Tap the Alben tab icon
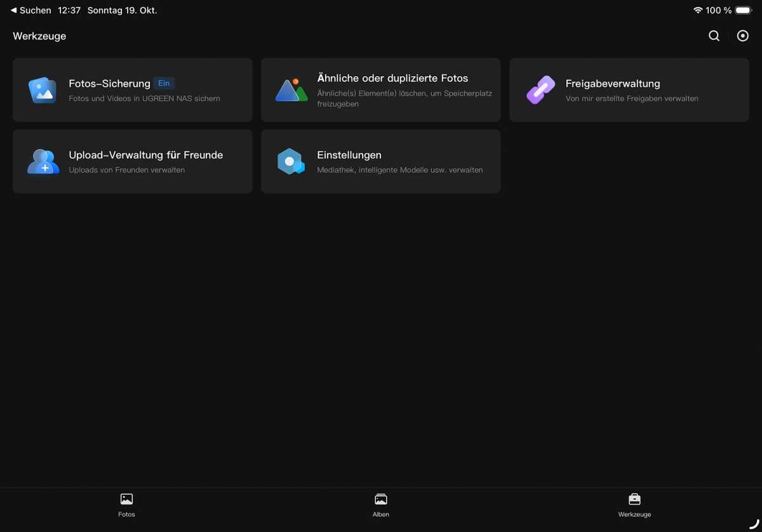The width and height of the screenshot is (762, 532). pos(381,500)
